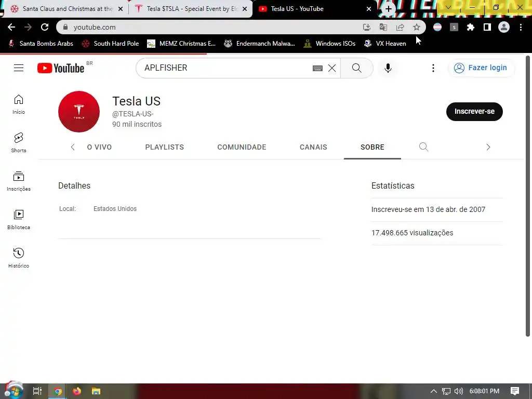This screenshot has height=399, width=532.
Task: Open the extension icon with S letter
Action: (x=454, y=27)
